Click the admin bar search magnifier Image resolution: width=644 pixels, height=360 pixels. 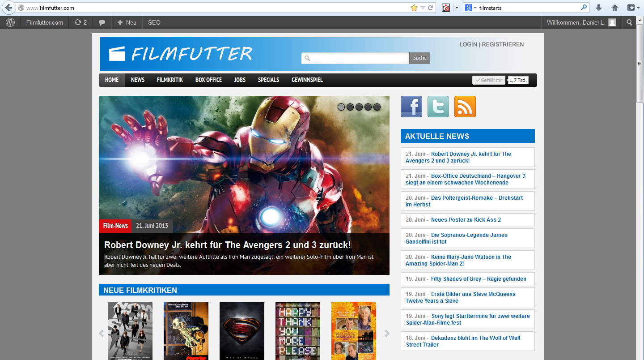(x=630, y=22)
